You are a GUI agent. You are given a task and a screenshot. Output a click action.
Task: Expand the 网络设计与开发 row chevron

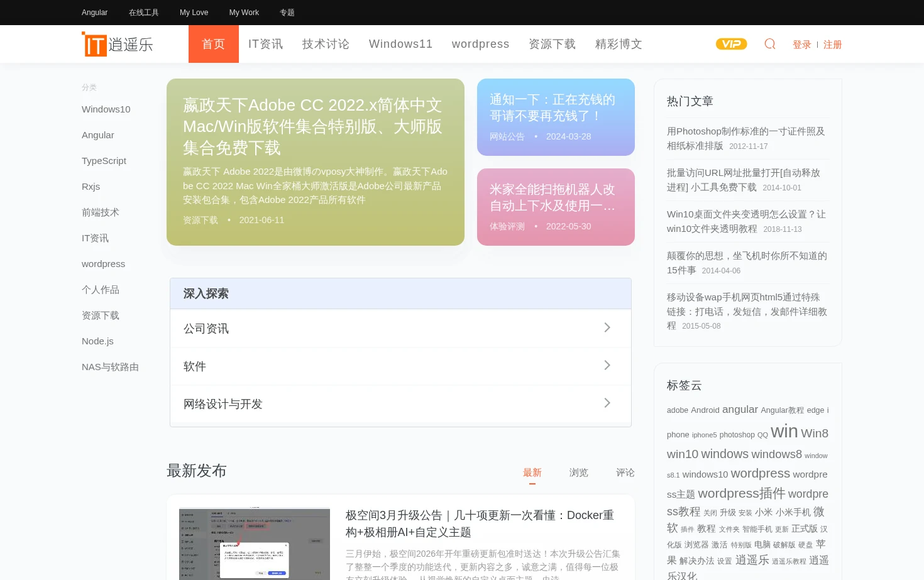(607, 403)
